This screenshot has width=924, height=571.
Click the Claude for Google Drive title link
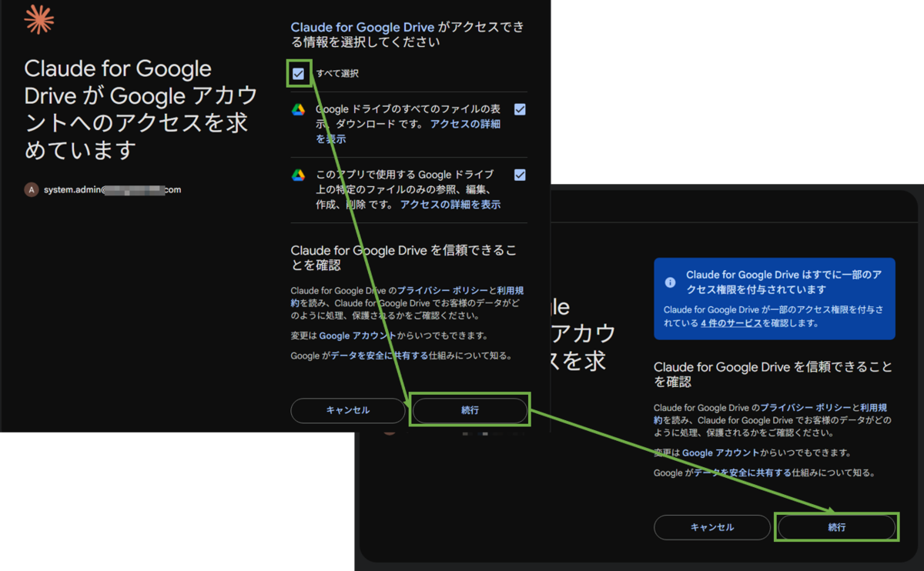click(x=363, y=28)
